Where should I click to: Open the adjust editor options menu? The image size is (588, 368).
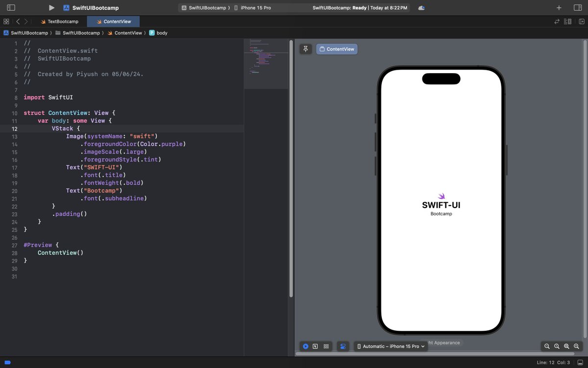click(x=568, y=22)
